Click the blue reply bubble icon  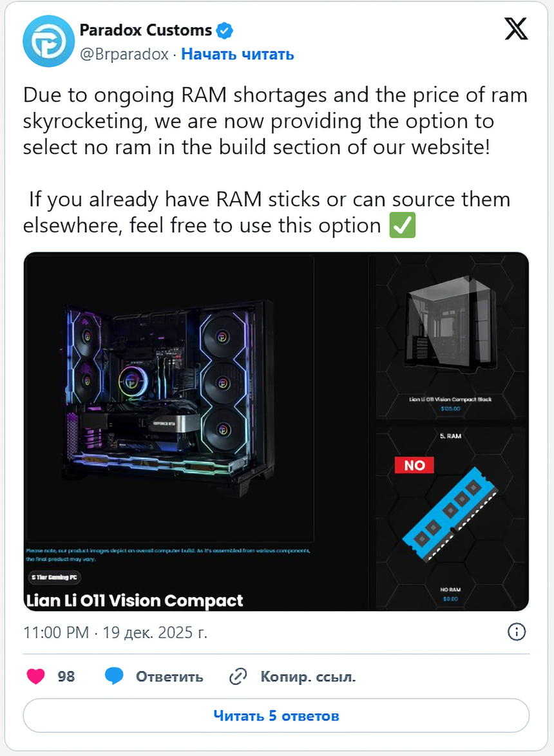tap(114, 676)
